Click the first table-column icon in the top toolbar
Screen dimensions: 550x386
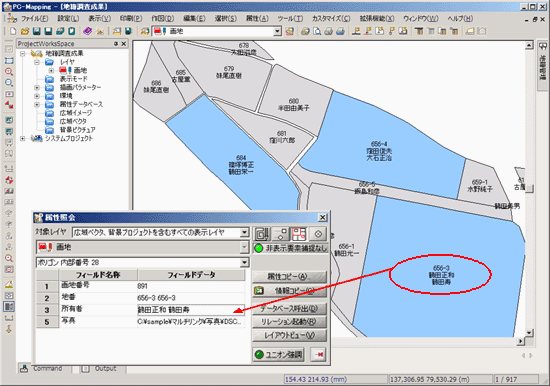419,31
